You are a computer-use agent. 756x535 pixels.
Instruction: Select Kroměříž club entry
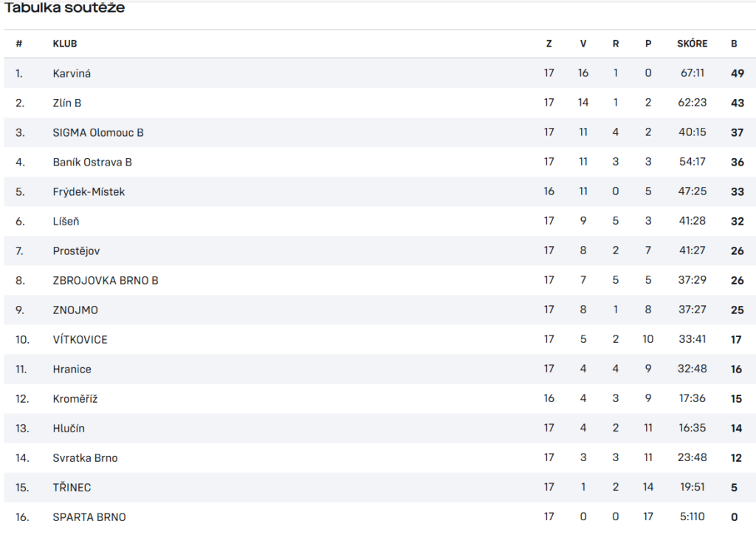tap(75, 398)
